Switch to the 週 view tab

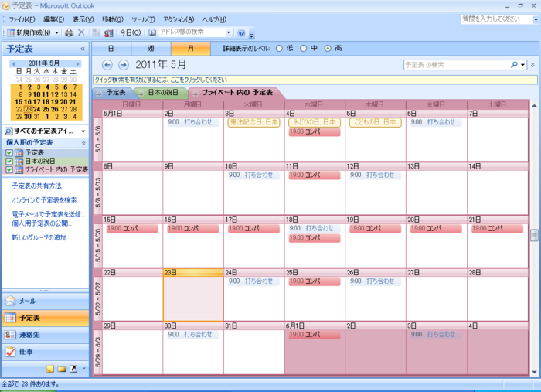tap(151, 49)
